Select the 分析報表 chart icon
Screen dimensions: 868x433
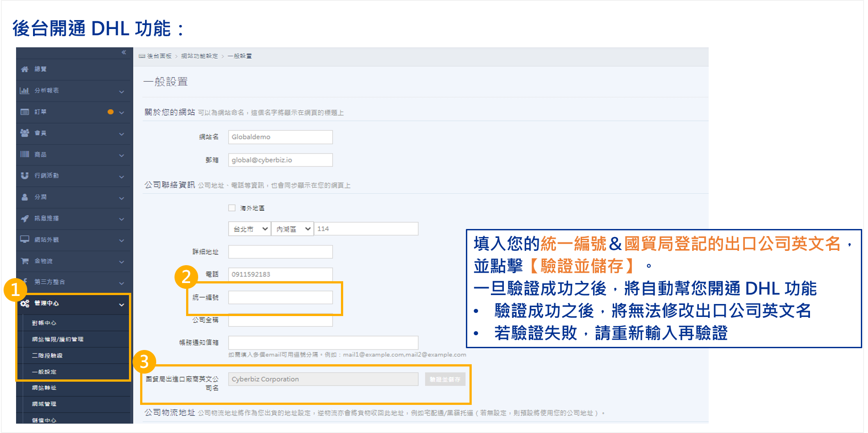[25, 91]
